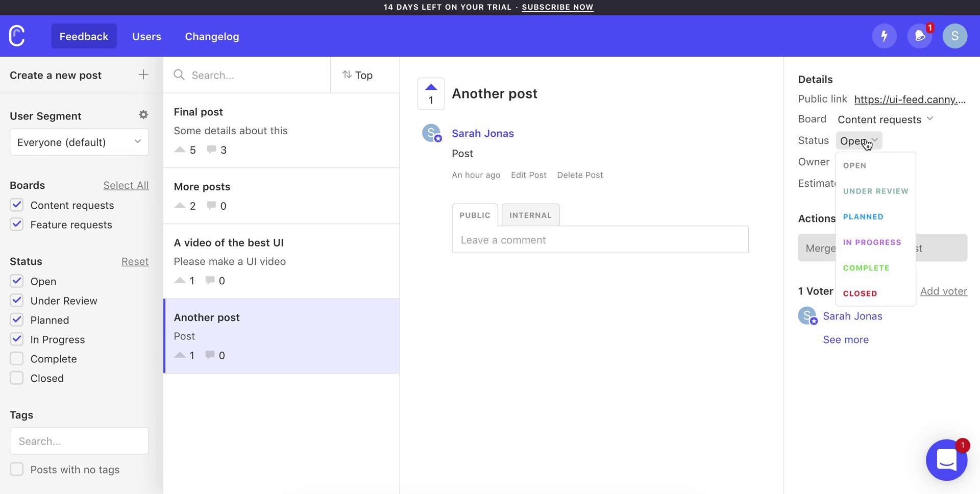Click upvote triangle in selected Another post row

180,355
